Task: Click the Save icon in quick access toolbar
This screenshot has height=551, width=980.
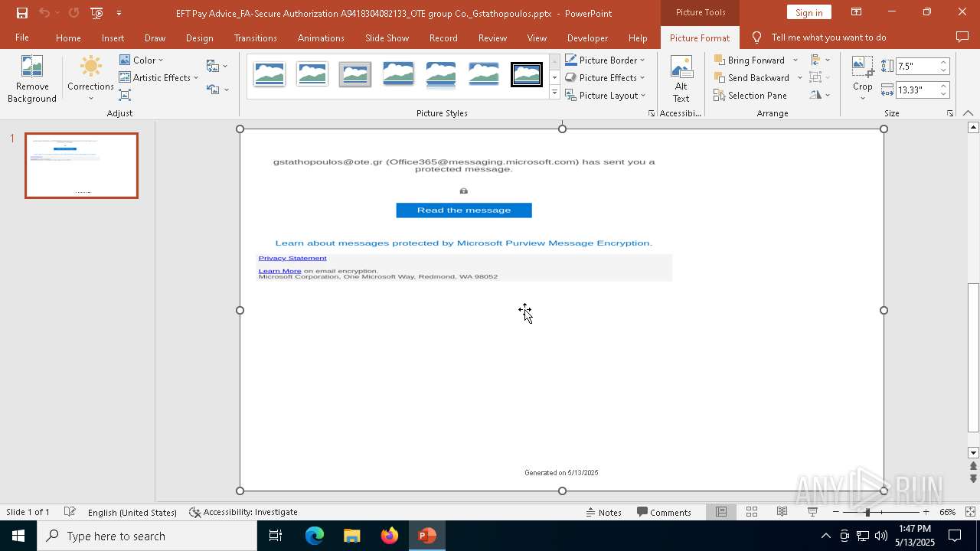Action: (22, 13)
